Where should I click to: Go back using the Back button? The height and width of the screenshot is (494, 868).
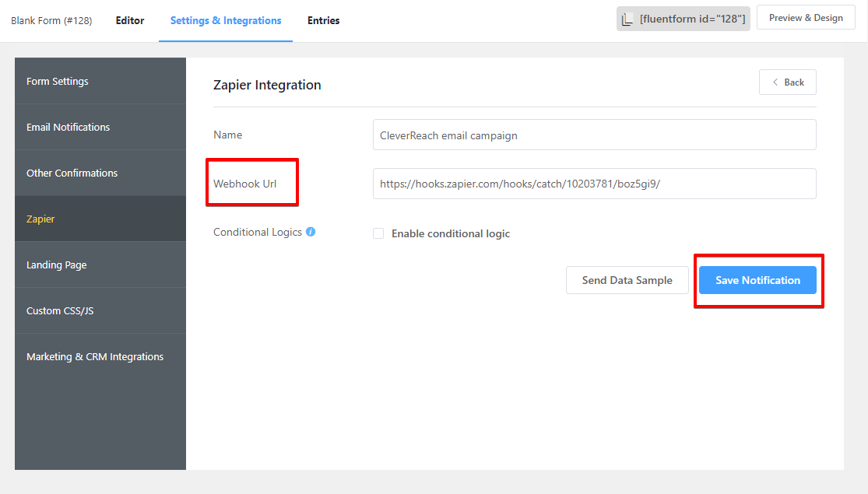pos(787,82)
